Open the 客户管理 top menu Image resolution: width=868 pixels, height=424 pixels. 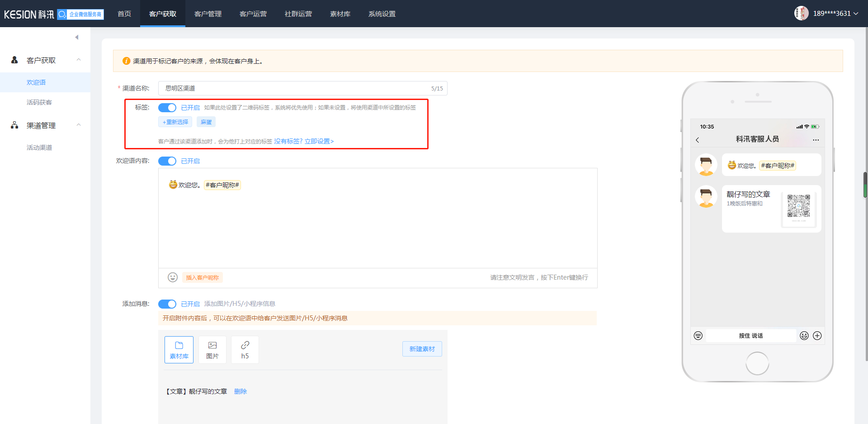pos(208,14)
